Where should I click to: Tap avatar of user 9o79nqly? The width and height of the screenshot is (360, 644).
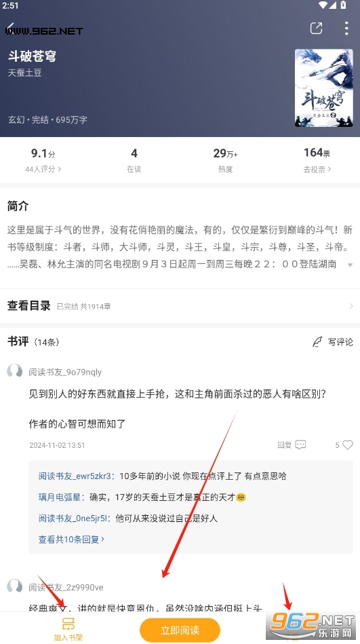point(15,371)
